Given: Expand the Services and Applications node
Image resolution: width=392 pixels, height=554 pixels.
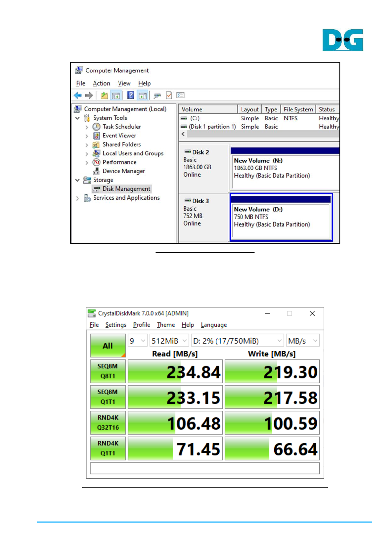Looking at the screenshot, I should pyautogui.click(x=78, y=198).
